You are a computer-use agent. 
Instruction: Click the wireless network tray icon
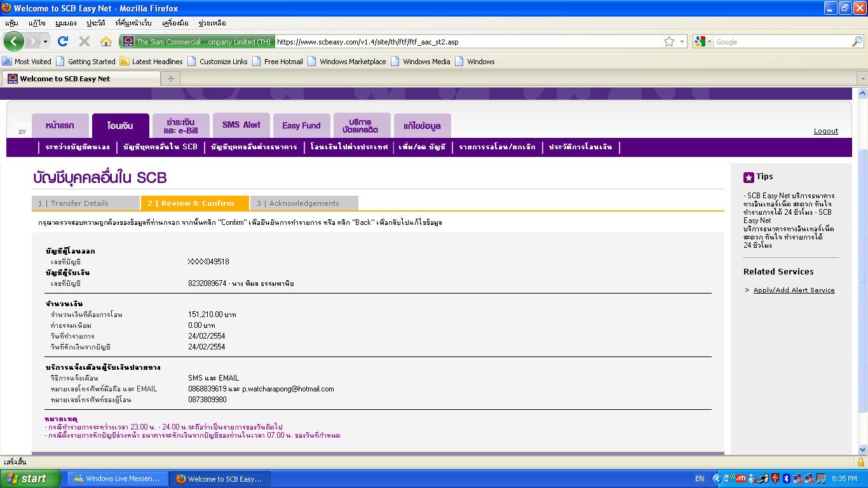729,478
